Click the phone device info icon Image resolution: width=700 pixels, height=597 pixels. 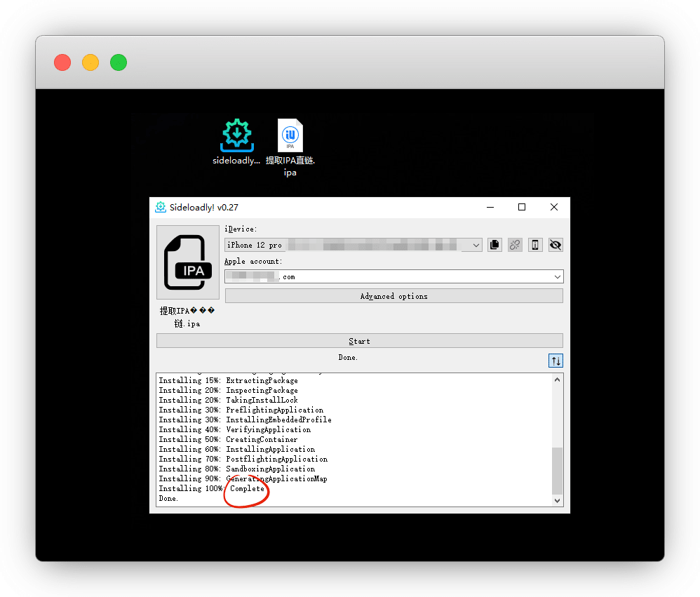point(535,245)
